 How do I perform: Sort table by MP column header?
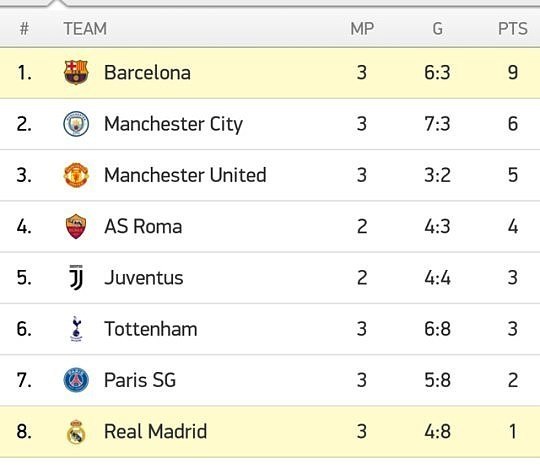[x=362, y=29]
